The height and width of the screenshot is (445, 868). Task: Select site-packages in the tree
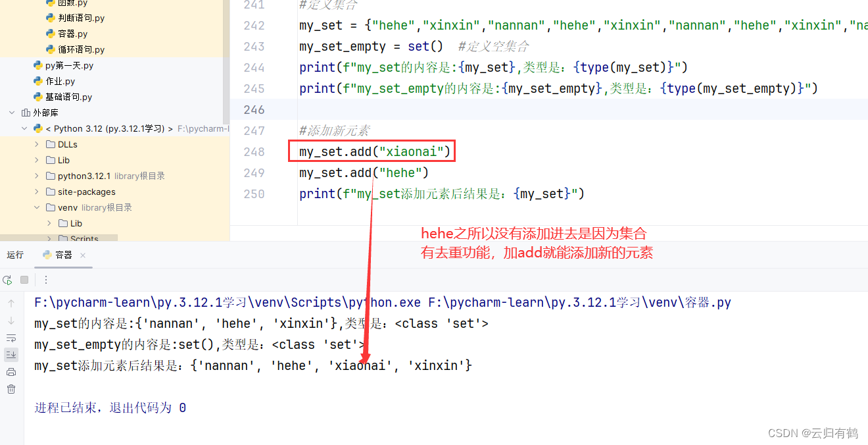tap(87, 192)
